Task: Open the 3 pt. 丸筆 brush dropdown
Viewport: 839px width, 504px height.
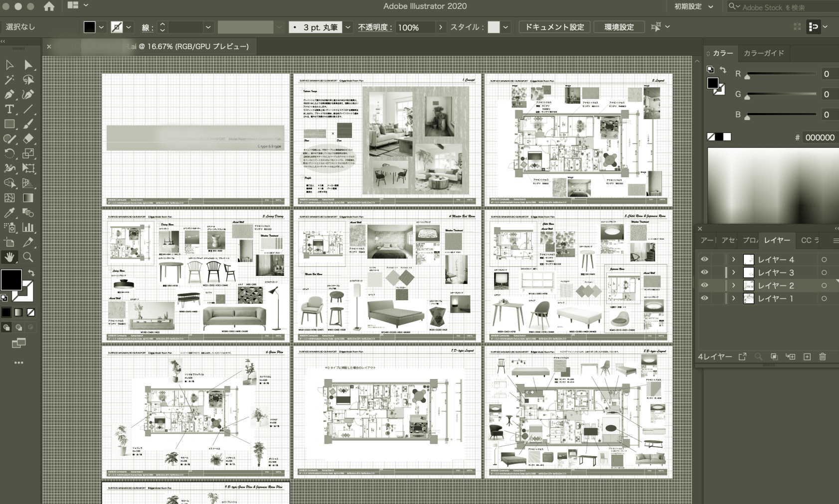Action: (x=348, y=27)
